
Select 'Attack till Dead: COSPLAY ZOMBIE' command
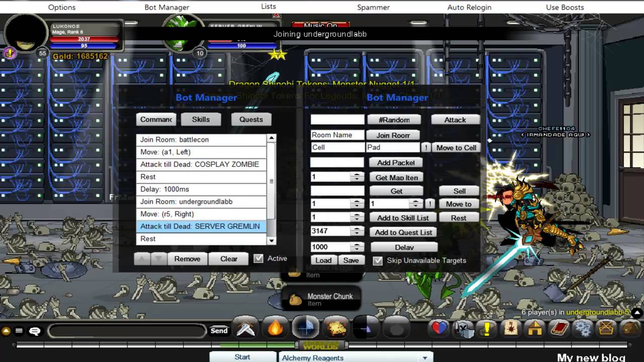[x=201, y=164]
